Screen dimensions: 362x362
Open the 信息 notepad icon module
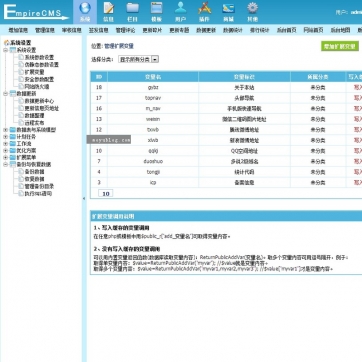(109, 12)
